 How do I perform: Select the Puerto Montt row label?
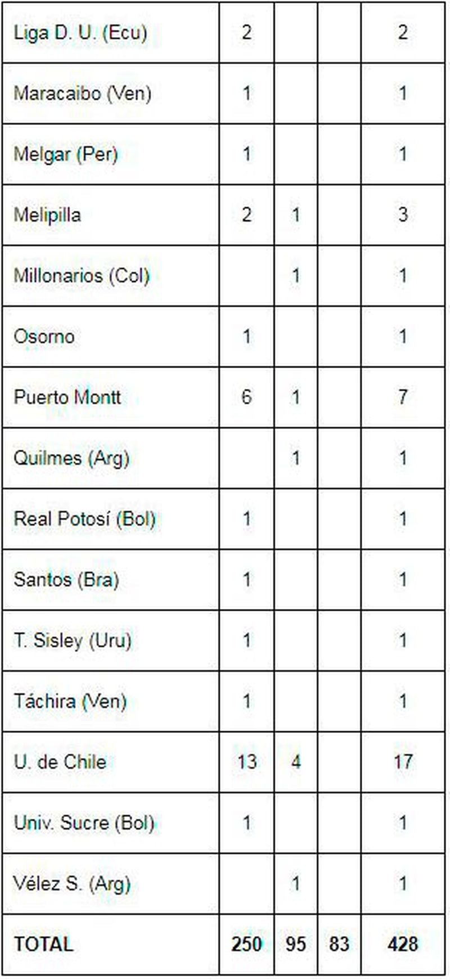tap(67, 397)
